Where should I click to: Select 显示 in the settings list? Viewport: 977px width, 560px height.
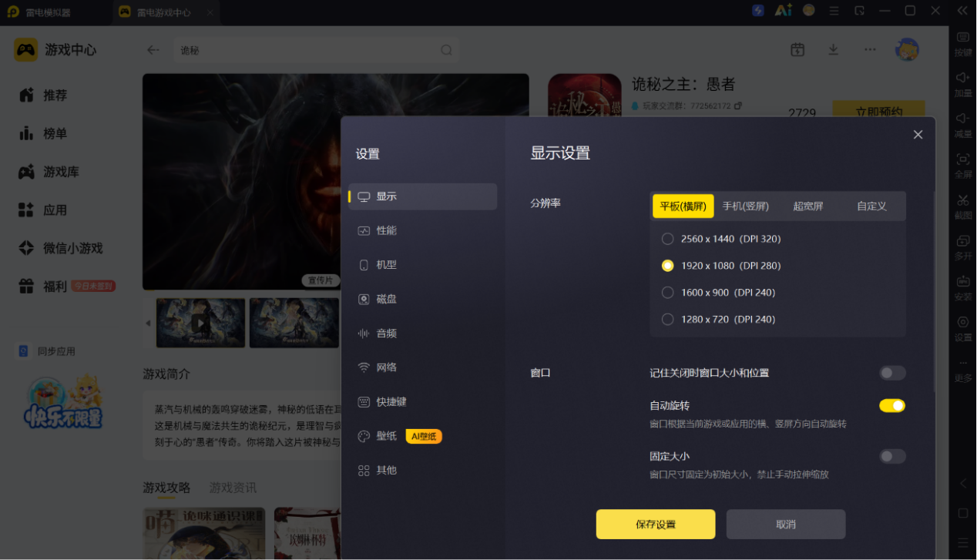click(x=422, y=196)
